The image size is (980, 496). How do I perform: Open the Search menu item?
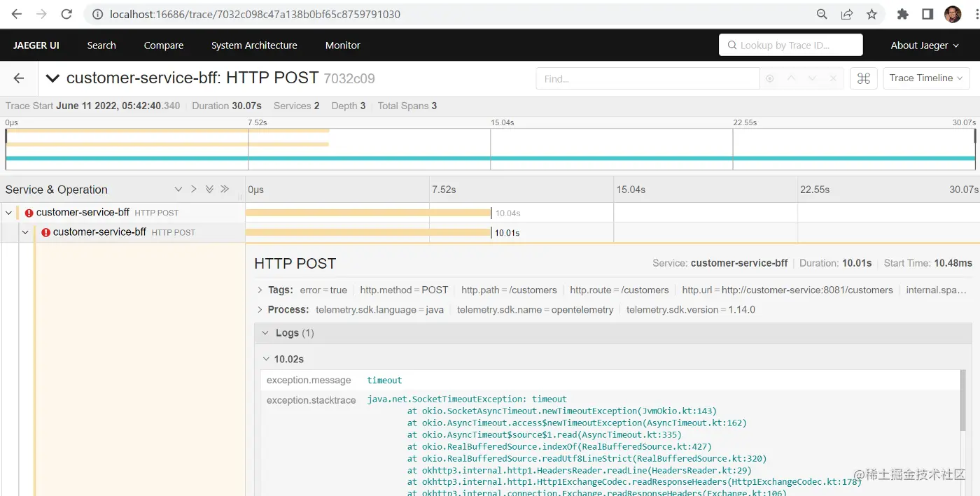[x=101, y=45]
